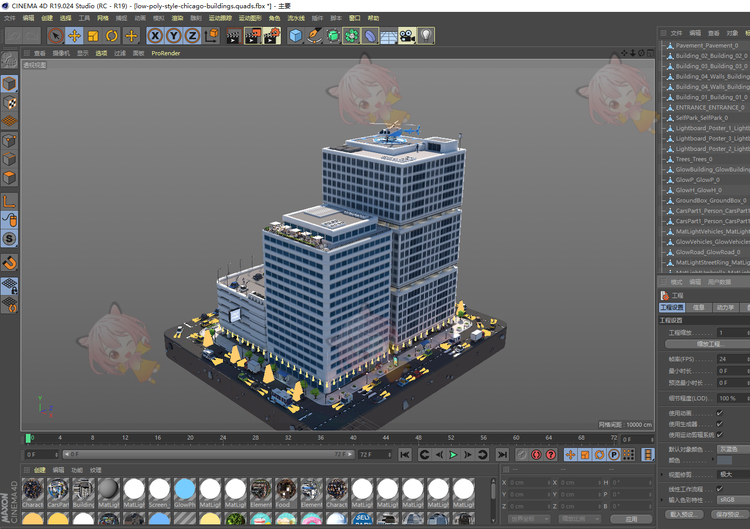Viewport: 750px width, 529px height.
Task: Open the 缩放比例 dropdown
Action: (x=580, y=519)
